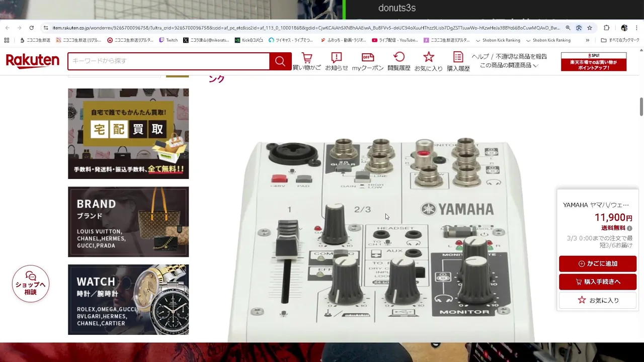Open the すべてのブックマーク folder

[620, 40]
